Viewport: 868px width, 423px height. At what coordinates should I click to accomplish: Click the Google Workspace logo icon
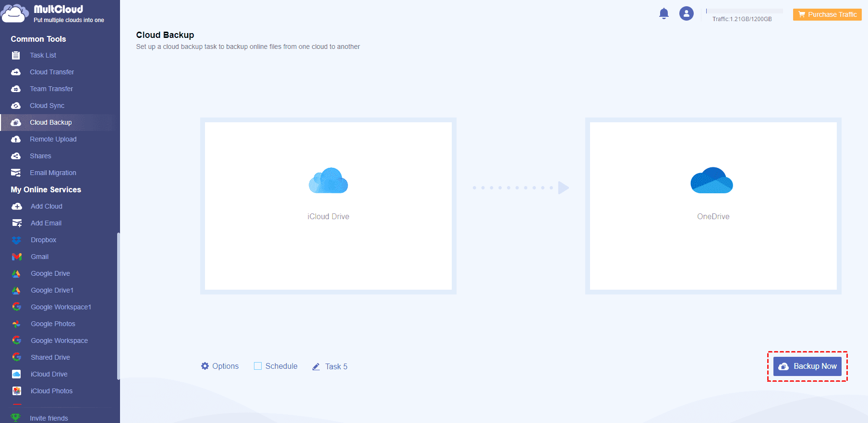coord(17,341)
